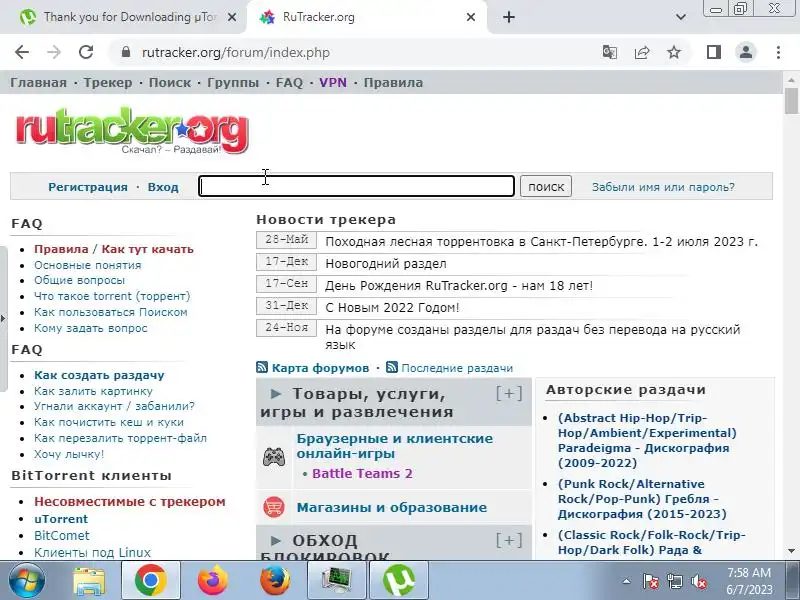This screenshot has width=800, height=600.
Task: Open the Последние раздачи link
Action: coord(457,368)
